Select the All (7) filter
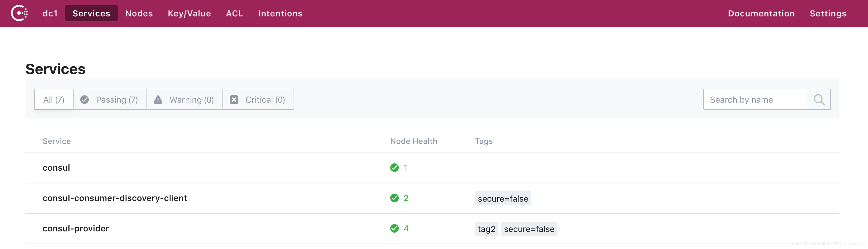 pos(53,100)
